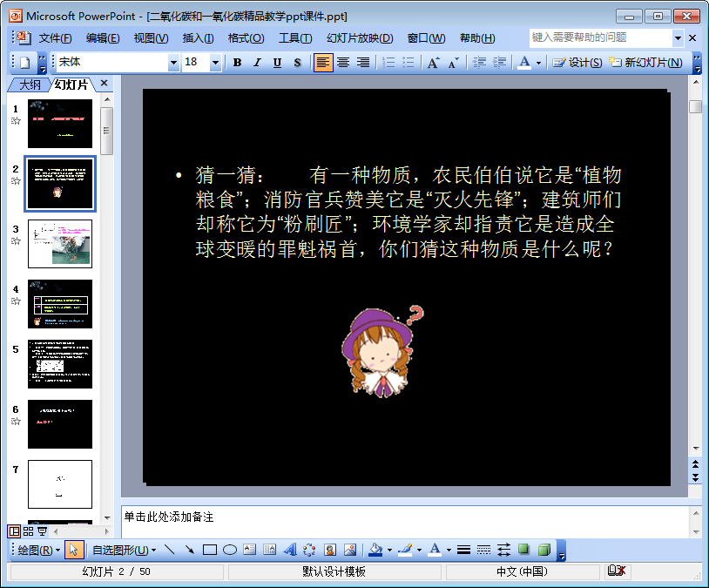Screen dimensions: 709x588
Task: Expand the help question box dropdown
Action: tap(678, 38)
